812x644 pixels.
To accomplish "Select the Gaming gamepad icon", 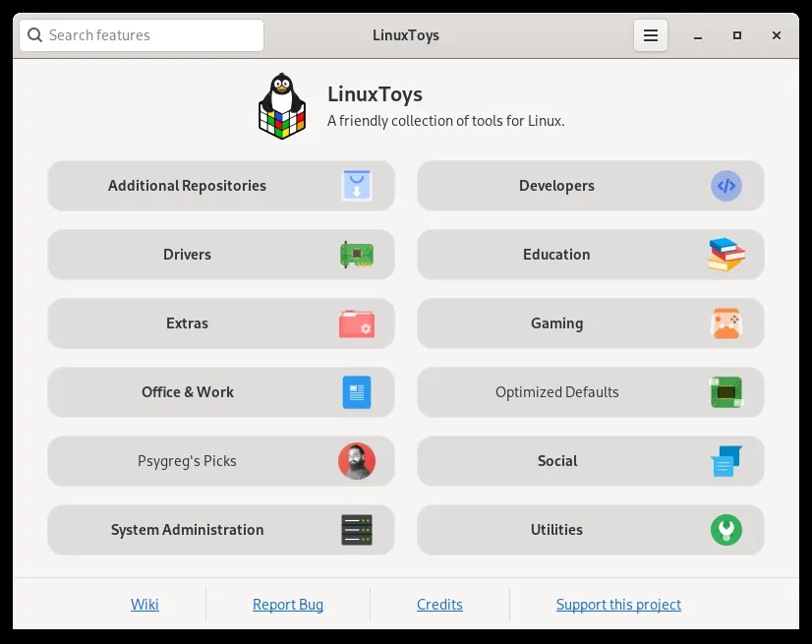I will [x=726, y=322].
